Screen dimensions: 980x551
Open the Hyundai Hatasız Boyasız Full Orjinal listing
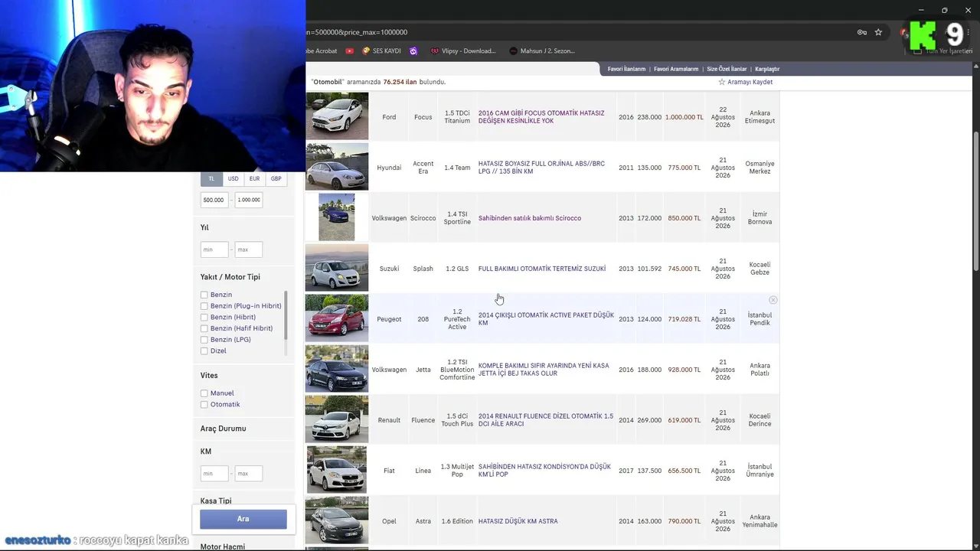pyautogui.click(x=541, y=168)
